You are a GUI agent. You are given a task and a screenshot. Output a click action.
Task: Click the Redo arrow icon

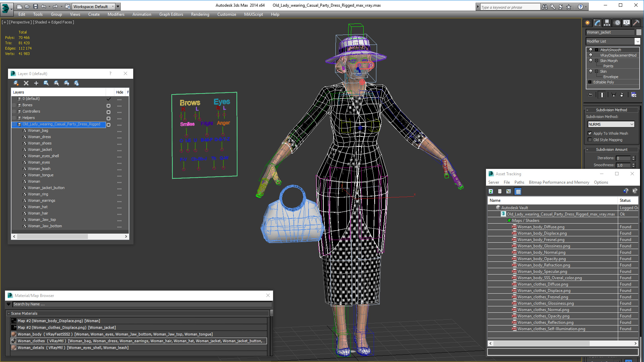tap(55, 6)
